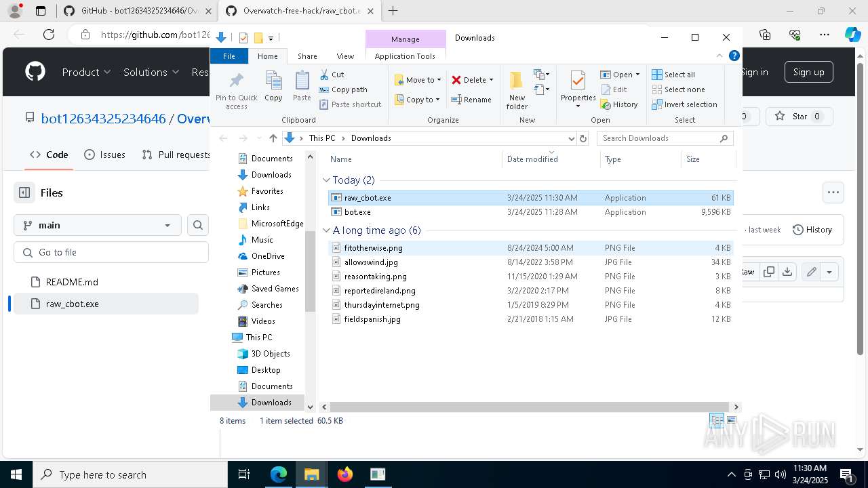The image size is (868, 488).
Task: Sort by Date modified column header
Action: click(x=552, y=159)
